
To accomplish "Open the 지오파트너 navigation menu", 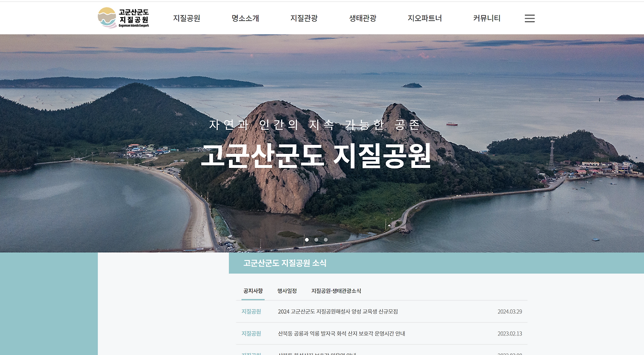I will click(x=425, y=18).
